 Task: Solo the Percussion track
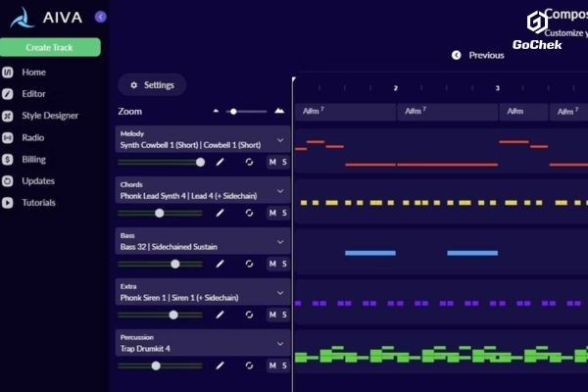pyautogui.click(x=284, y=366)
